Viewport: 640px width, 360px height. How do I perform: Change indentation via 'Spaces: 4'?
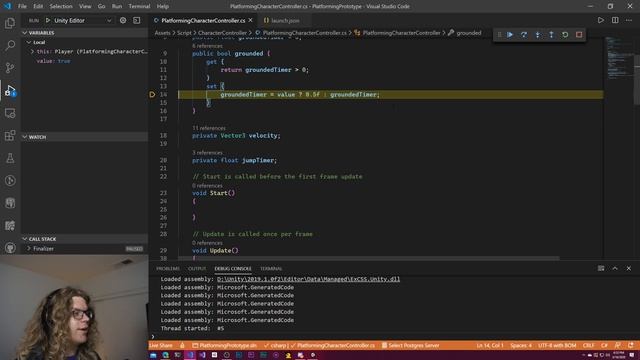521,345
